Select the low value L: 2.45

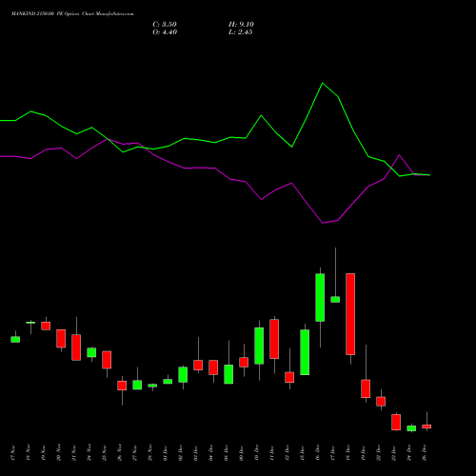point(241,32)
